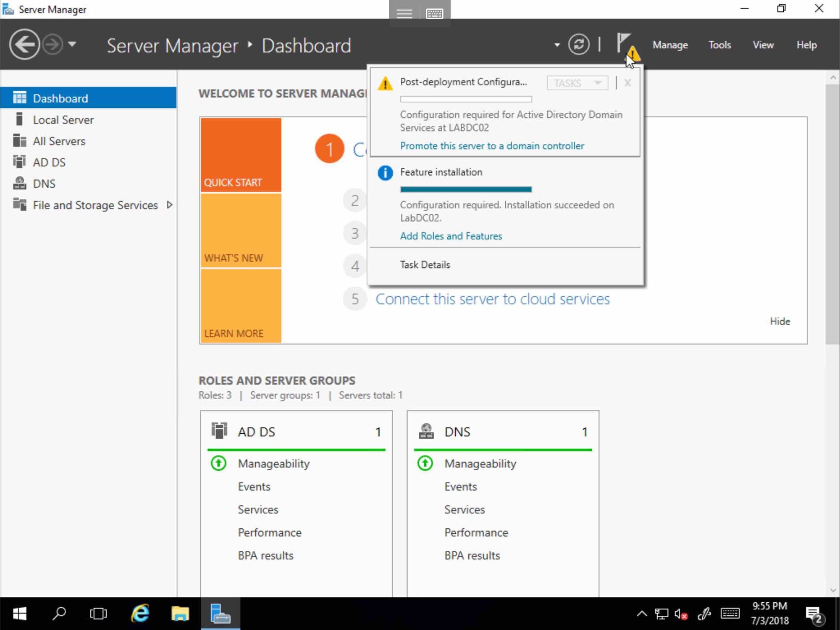Click the DNS tile icon
This screenshot has height=630, width=840.
coord(426,431)
